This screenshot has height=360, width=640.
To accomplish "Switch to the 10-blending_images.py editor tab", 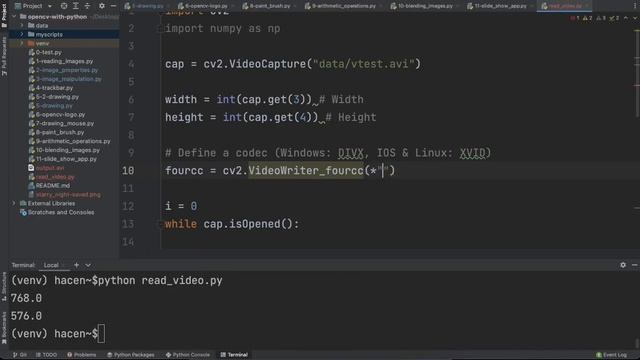I will (426, 6).
